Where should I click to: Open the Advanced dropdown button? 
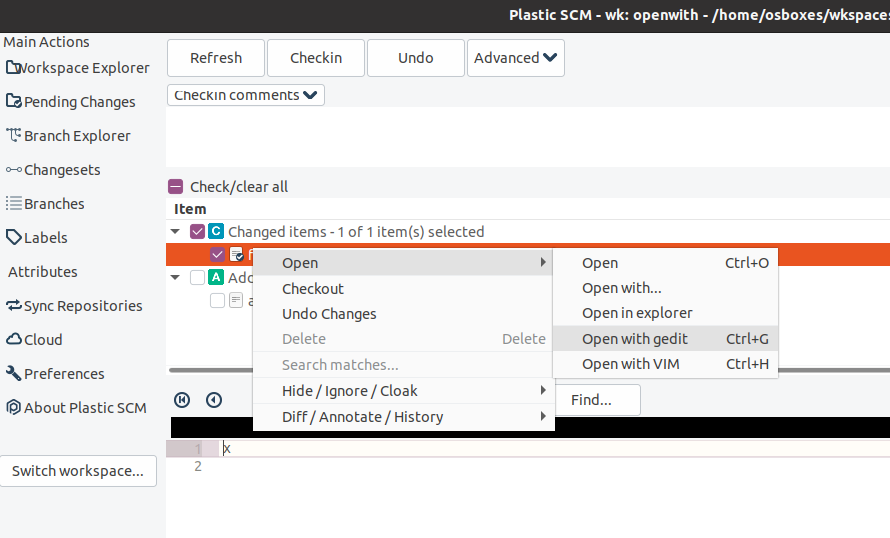(515, 58)
